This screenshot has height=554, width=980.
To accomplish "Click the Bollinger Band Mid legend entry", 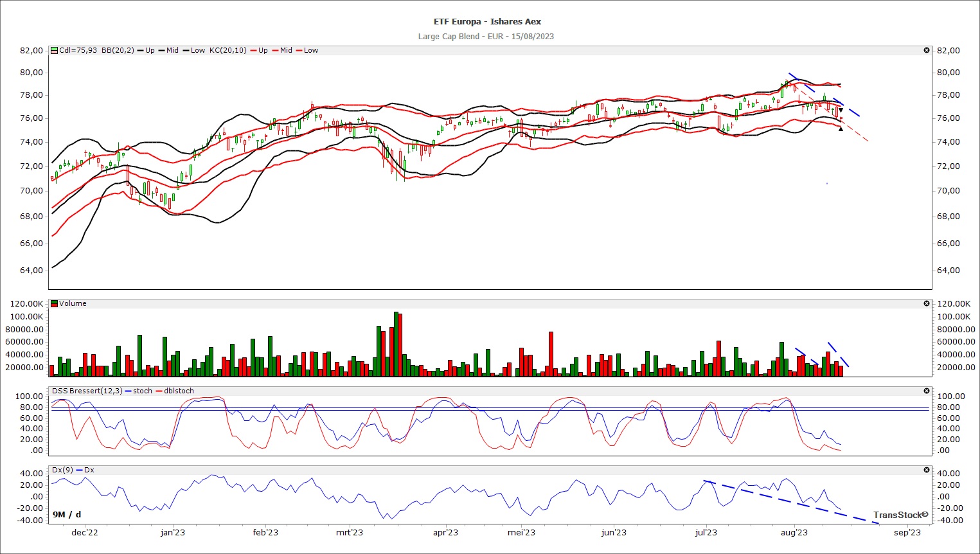I will click(x=172, y=50).
